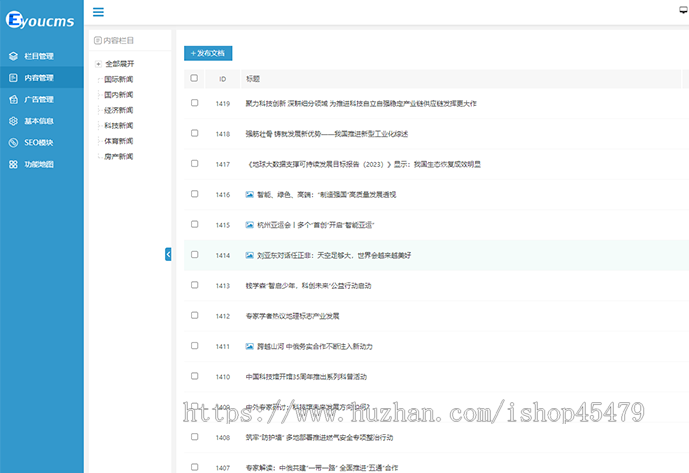The height and width of the screenshot is (473, 689).
Task: Open the article title in row 1418
Action: pos(326,134)
